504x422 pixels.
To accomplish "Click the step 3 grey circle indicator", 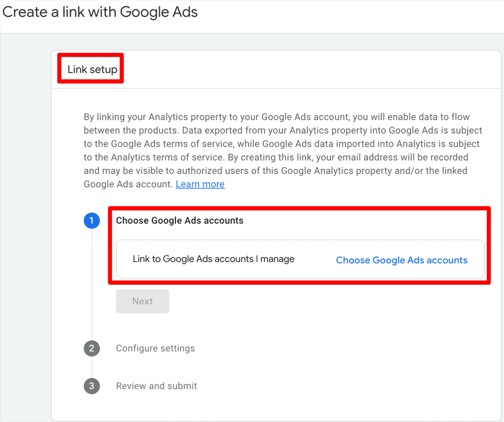I will pos(92,386).
